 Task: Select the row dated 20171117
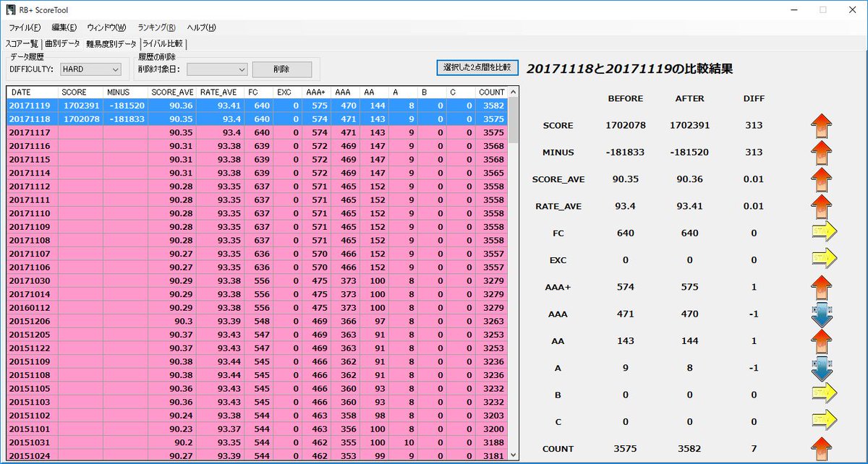[x=257, y=132]
